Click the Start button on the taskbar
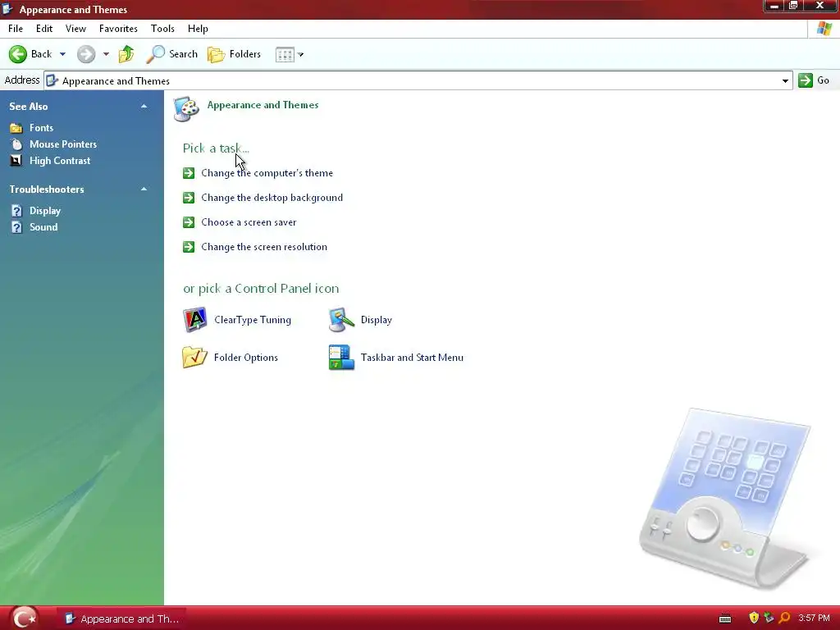The height and width of the screenshot is (630, 840). pyautogui.click(x=24, y=619)
